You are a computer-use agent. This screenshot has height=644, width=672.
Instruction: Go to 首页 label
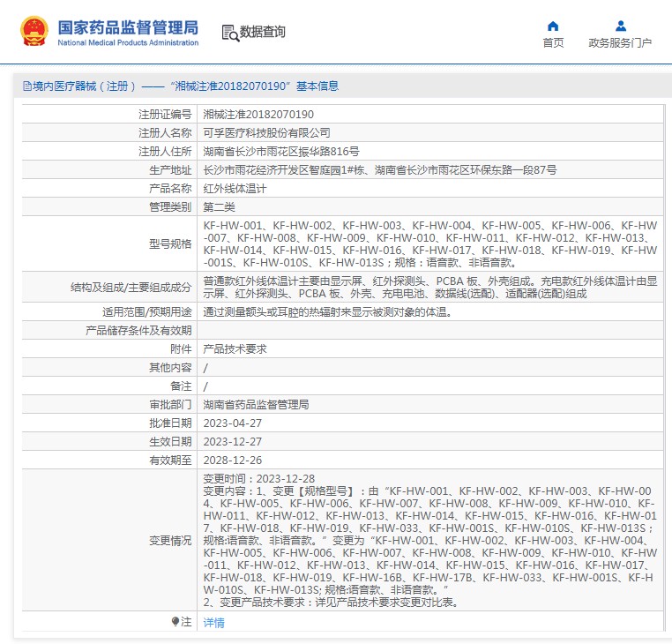(553, 43)
